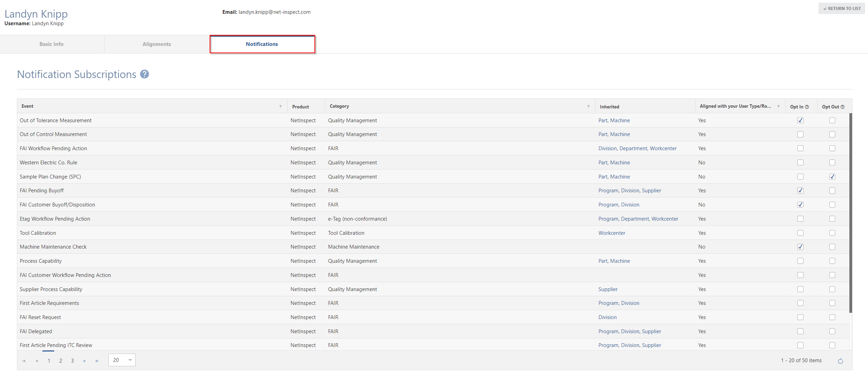Image resolution: width=868 pixels, height=376 pixels.
Task: Switch to the Basic Info tab
Action: click(51, 44)
